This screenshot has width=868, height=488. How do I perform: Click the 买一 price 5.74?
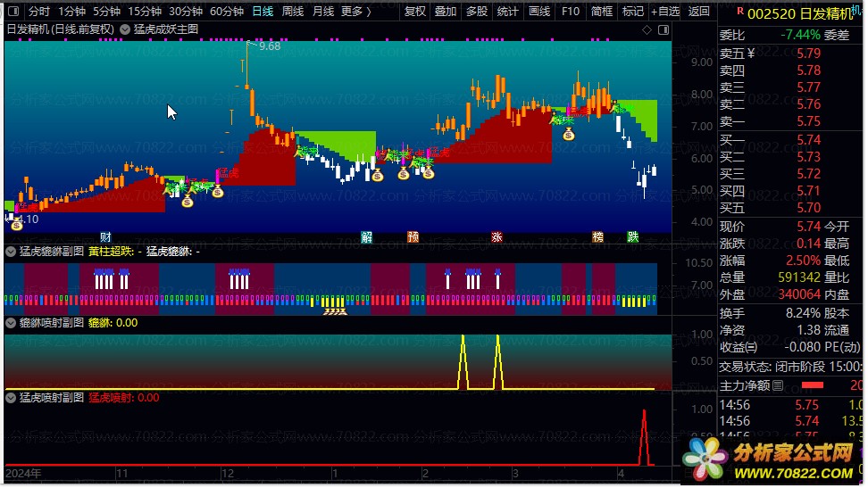[809, 141]
